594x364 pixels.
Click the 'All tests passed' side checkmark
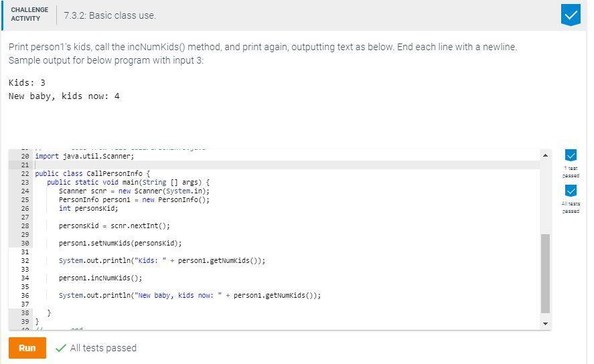pos(571,191)
